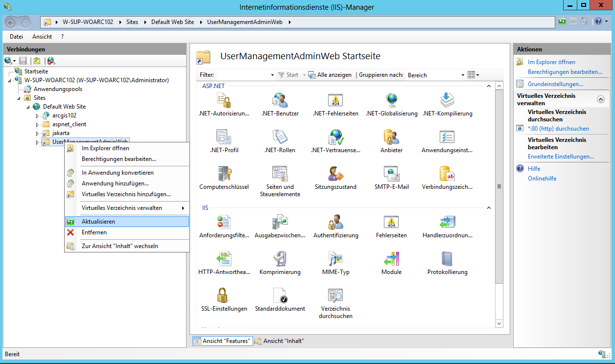Open the MIME-Typ feature icon
Screen dimensions: 615x364
tap(335, 259)
